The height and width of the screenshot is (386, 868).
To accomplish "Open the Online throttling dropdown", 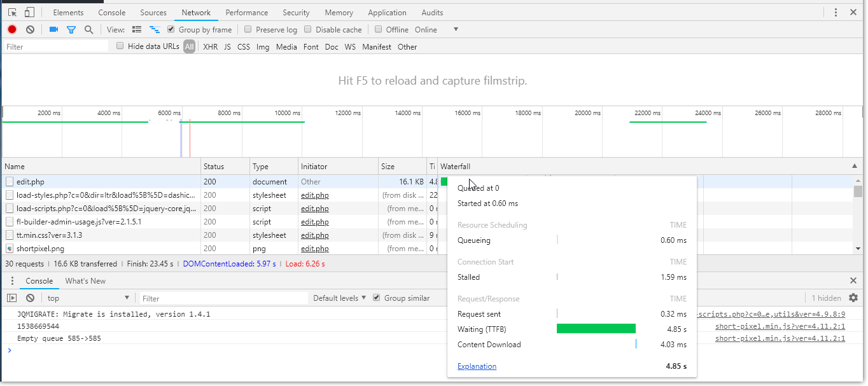I will click(437, 29).
